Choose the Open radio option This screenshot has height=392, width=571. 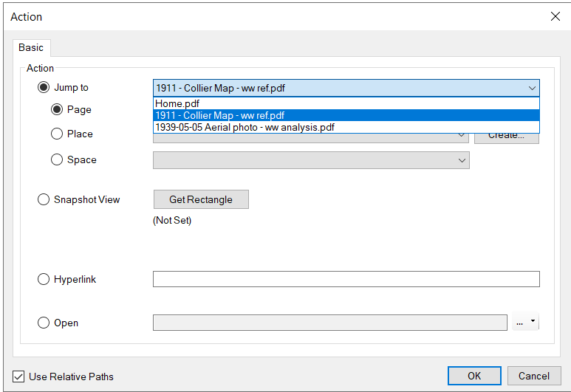click(44, 323)
